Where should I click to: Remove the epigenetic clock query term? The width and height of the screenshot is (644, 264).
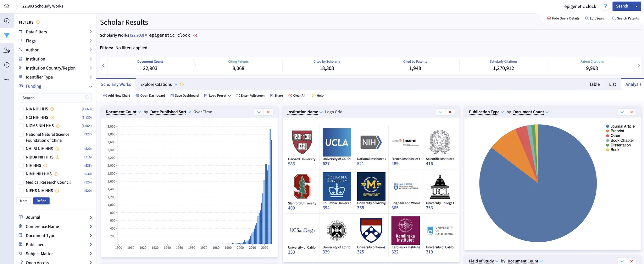(195, 36)
